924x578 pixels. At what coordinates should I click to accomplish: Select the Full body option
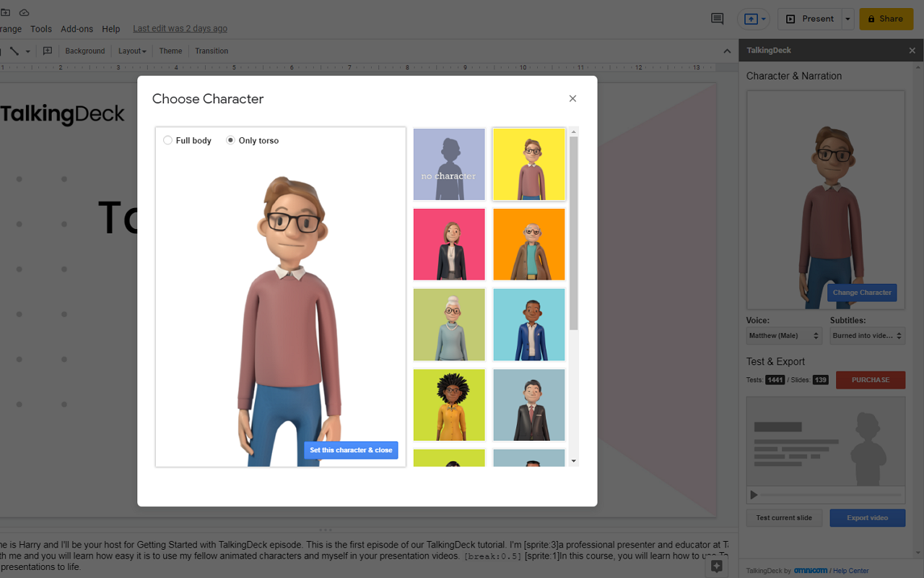[x=167, y=140]
